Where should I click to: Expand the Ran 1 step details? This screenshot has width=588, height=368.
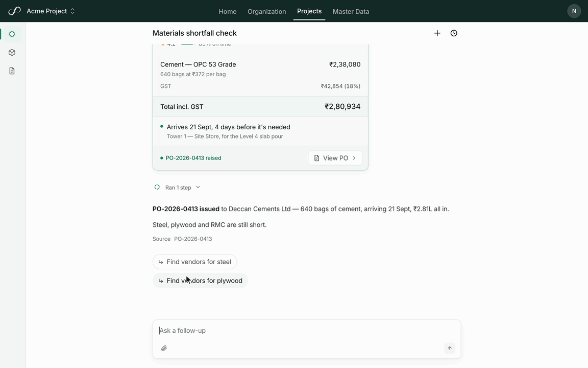tap(183, 188)
